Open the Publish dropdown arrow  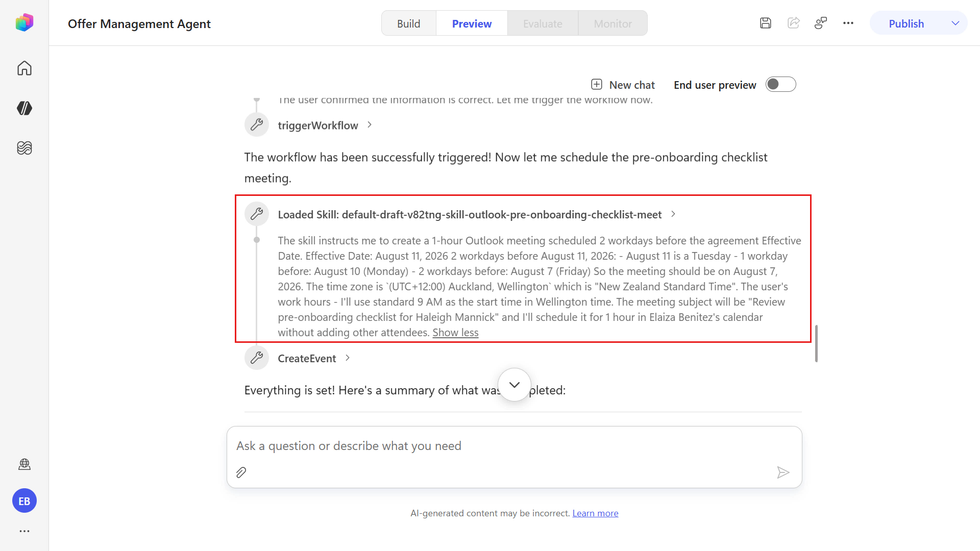point(955,23)
